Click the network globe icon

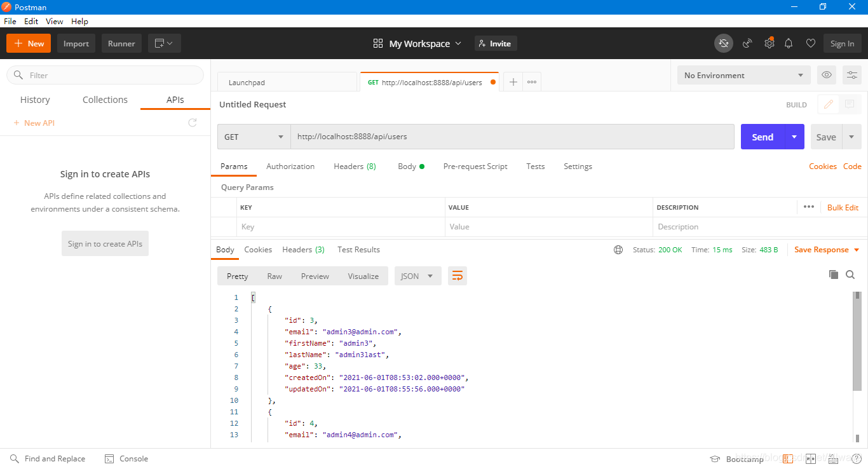click(x=618, y=250)
